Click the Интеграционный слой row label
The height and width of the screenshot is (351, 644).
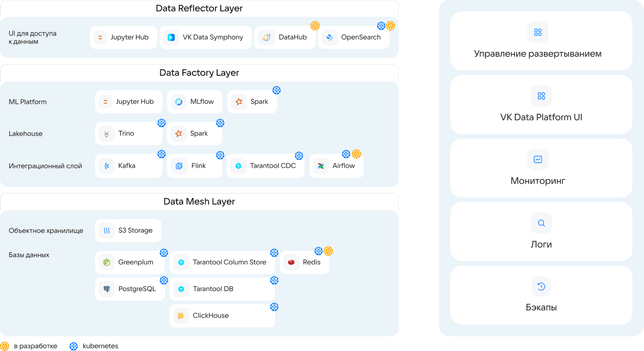point(46,166)
